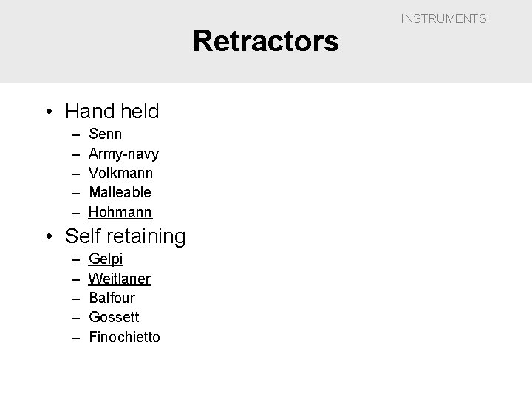Select the Hand held bullet heading
This screenshot has height=399, width=532.
[x=112, y=112]
